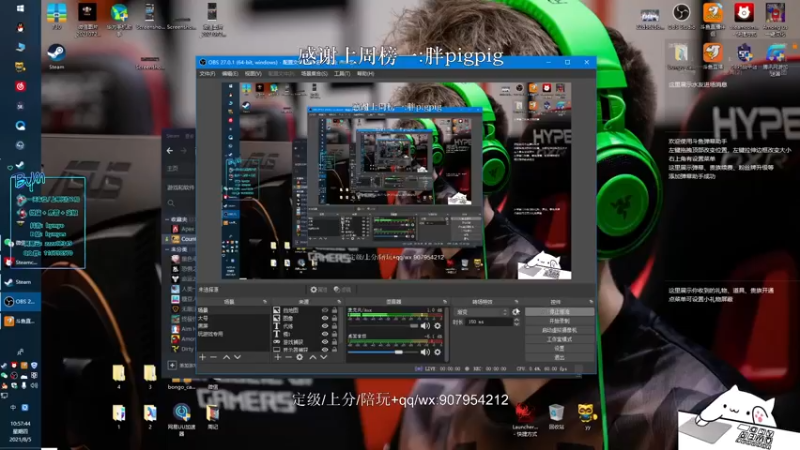Remove selected scene with minus icon
800x450 pixels.
[213, 357]
